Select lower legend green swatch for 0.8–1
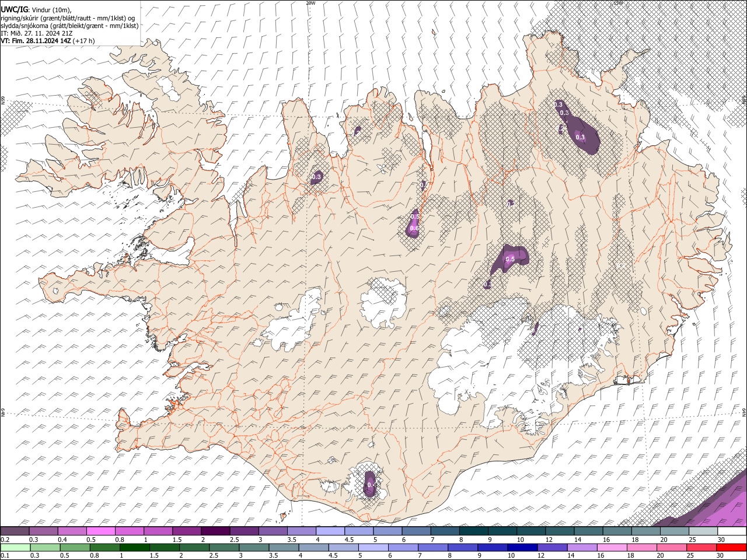Screen dimensions: 747x560 (x=105, y=547)
